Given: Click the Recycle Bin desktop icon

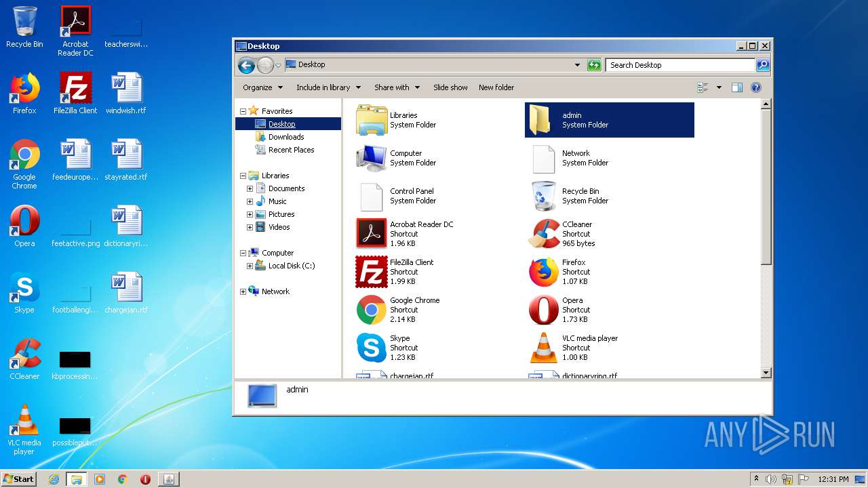Looking at the screenshot, I should (x=24, y=27).
